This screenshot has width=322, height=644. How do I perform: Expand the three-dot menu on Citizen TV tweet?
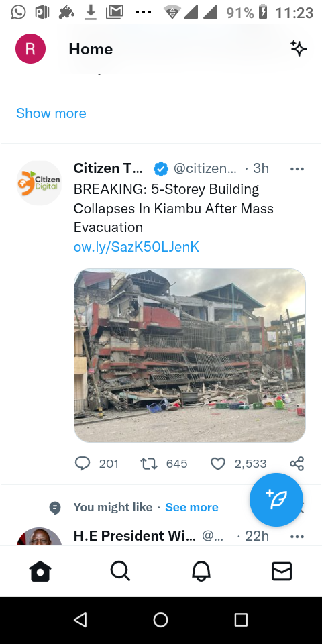(297, 169)
